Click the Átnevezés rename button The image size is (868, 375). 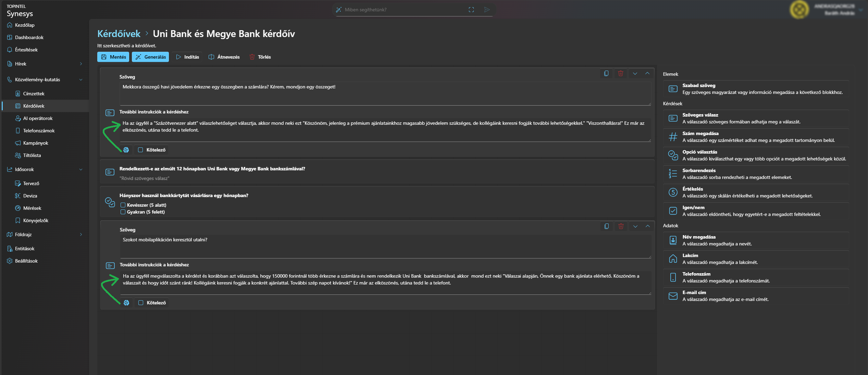click(x=224, y=57)
